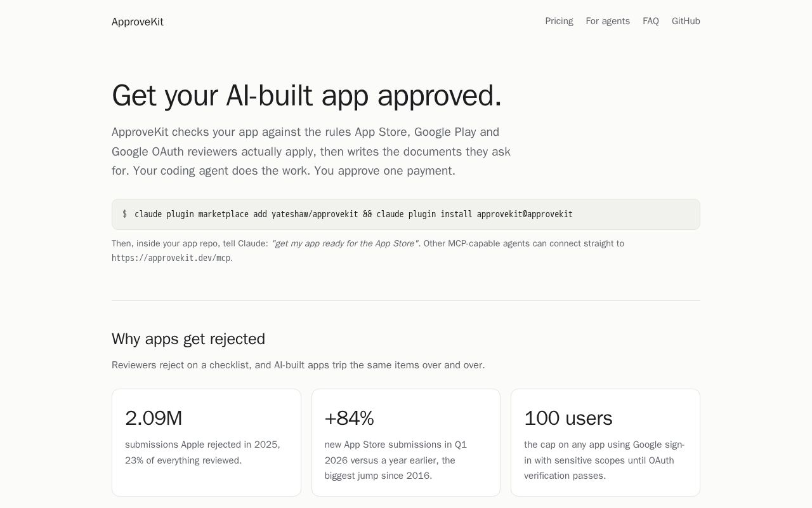Click the https://approvekit.dev/mcp URL text
This screenshot has height=508, width=812.
coord(171,258)
